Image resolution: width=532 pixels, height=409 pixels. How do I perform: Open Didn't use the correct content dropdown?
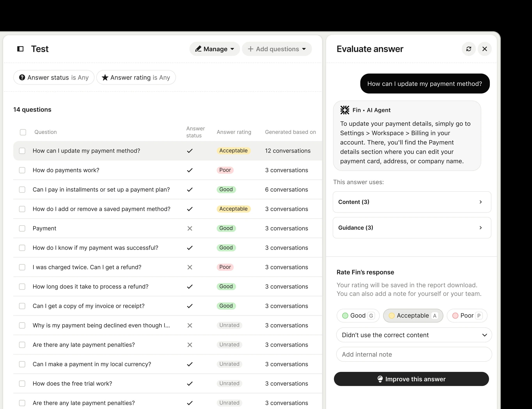(414, 335)
